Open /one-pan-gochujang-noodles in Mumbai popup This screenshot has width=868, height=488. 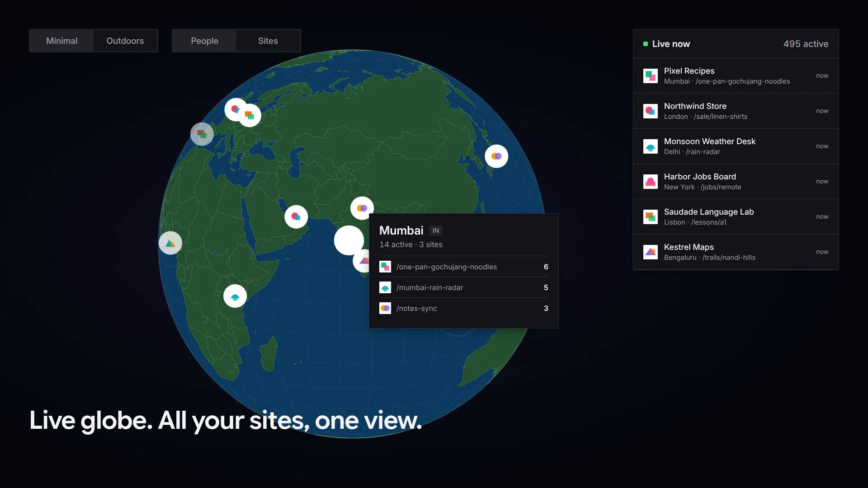(x=463, y=267)
